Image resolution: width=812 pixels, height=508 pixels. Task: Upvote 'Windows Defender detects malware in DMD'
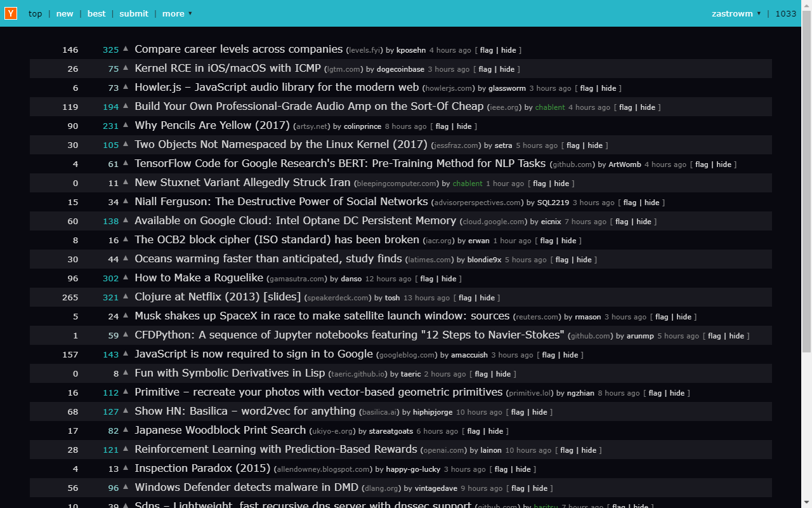point(126,488)
